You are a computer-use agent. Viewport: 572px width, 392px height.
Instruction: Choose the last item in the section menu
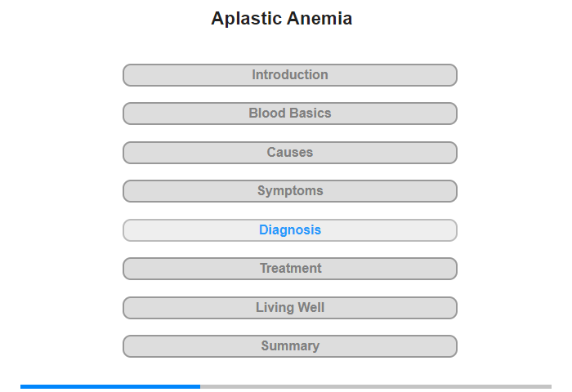(290, 346)
